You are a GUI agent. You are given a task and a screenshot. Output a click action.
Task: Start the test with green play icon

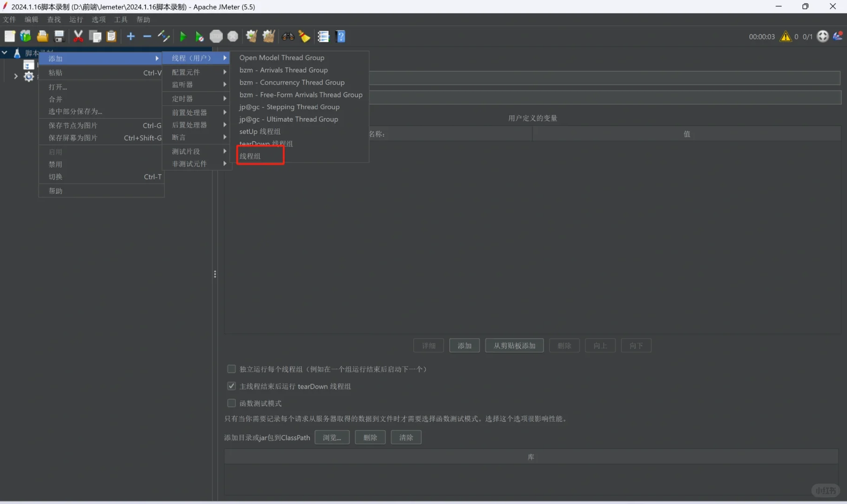coord(183,36)
